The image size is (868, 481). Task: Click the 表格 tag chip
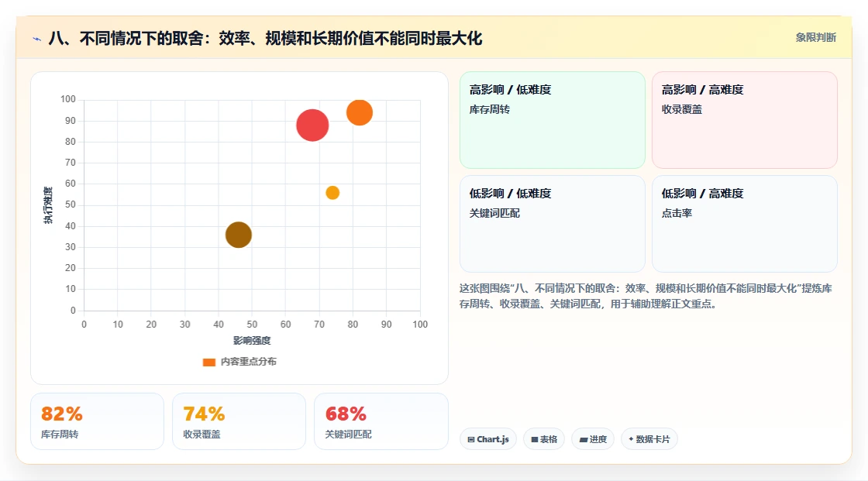point(544,439)
